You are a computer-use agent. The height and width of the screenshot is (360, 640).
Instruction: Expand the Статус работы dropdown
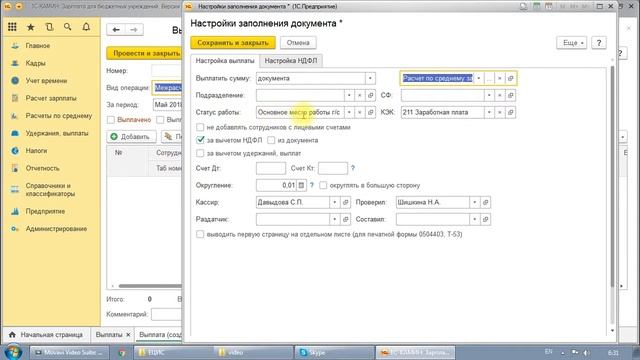click(x=349, y=112)
